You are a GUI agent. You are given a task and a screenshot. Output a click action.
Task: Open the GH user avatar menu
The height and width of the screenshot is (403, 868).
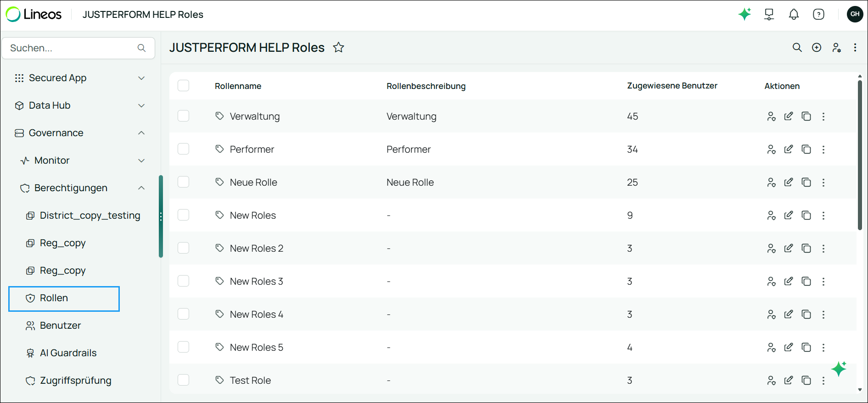point(855,14)
